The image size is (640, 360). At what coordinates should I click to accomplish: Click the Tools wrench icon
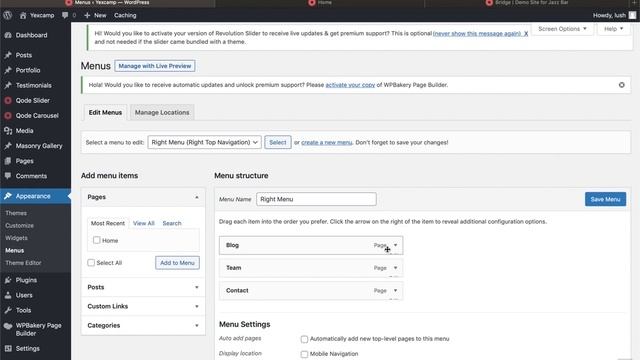[8, 310]
